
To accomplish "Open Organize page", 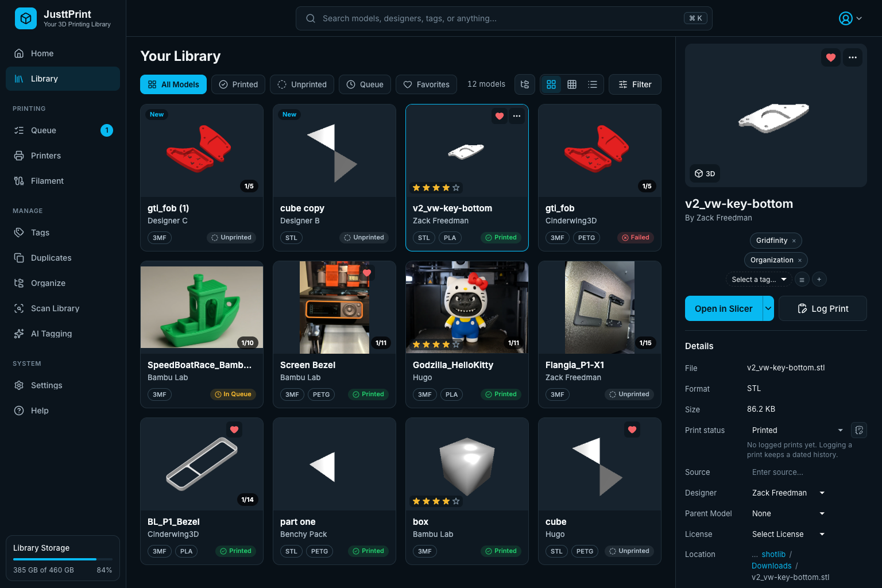I will coord(63,283).
